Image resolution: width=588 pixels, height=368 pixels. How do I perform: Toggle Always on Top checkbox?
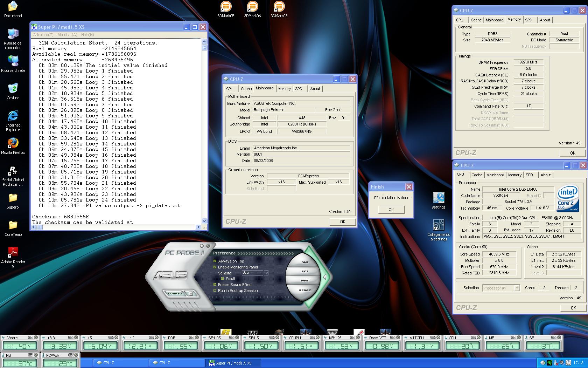215,261
